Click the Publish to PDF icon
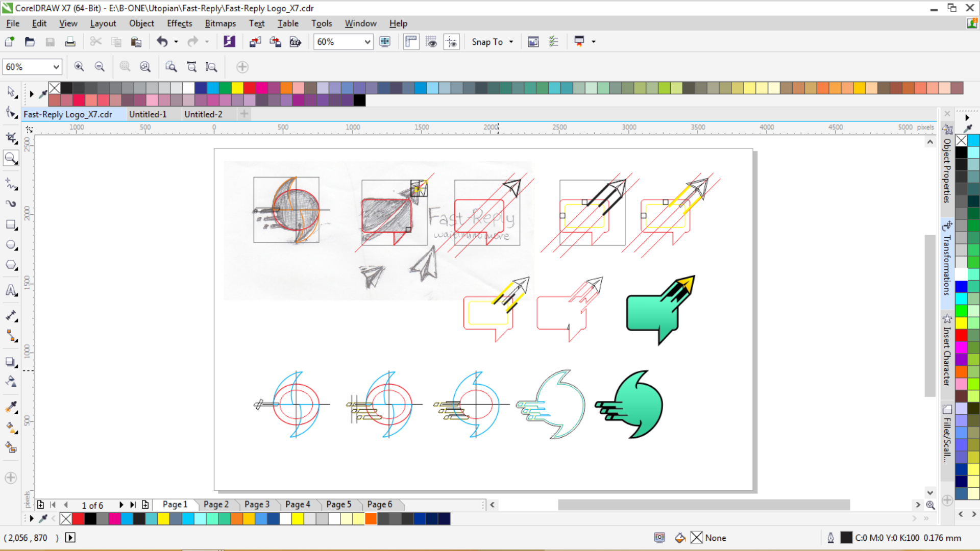Viewport: 980px width, 551px height. click(x=295, y=42)
